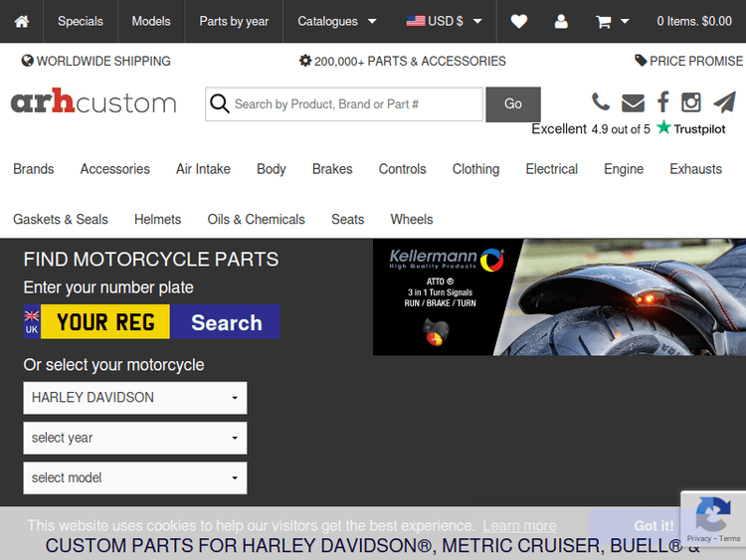Visit the Facebook page icon
This screenshot has height=560, width=746.
pyautogui.click(x=662, y=101)
